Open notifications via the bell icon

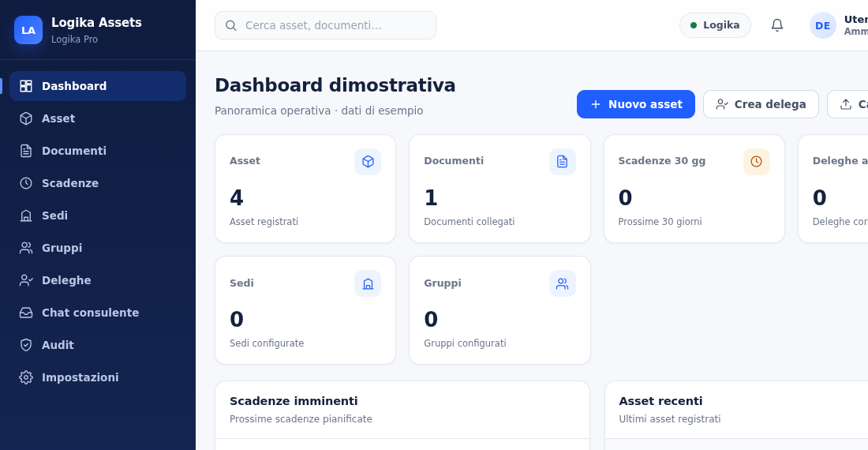click(x=777, y=25)
